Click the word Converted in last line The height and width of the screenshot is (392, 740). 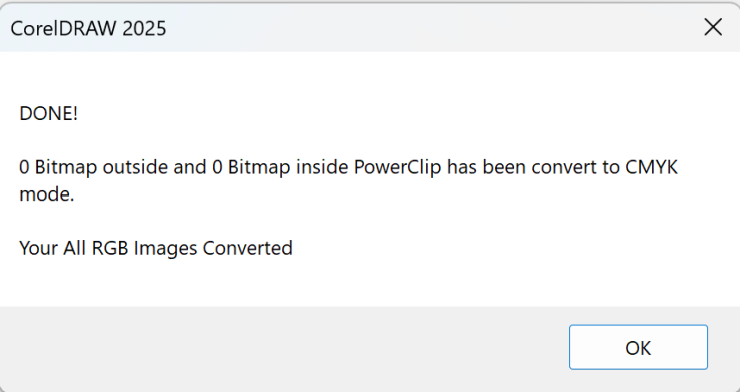point(248,248)
